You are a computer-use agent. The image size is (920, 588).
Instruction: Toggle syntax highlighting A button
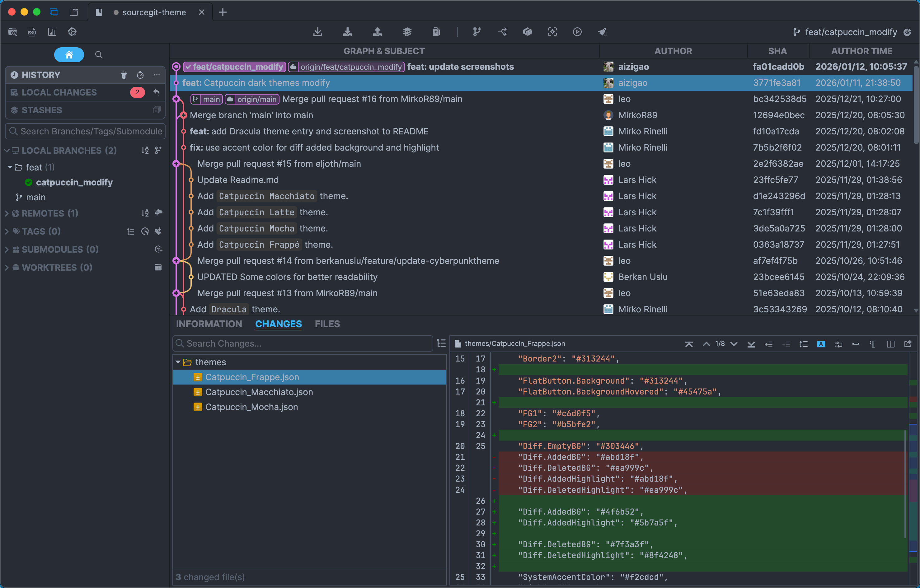[x=820, y=344]
